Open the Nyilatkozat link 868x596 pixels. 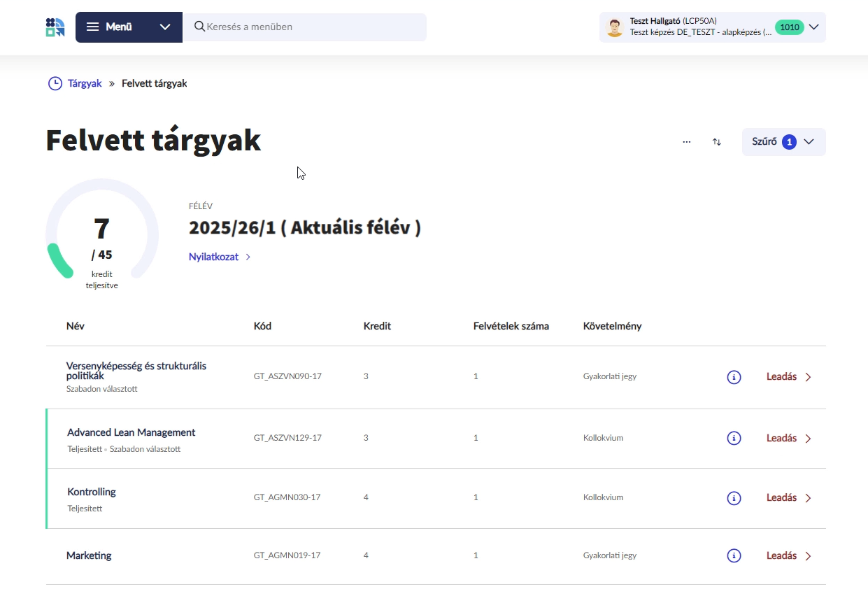pos(213,257)
